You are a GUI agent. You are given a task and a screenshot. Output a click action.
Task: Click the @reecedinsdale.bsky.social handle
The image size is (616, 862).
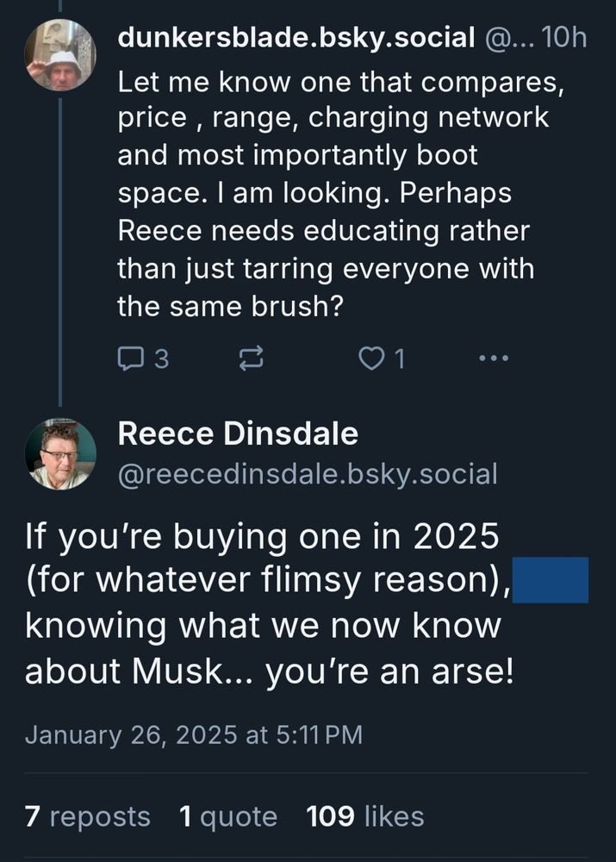(308, 472)
